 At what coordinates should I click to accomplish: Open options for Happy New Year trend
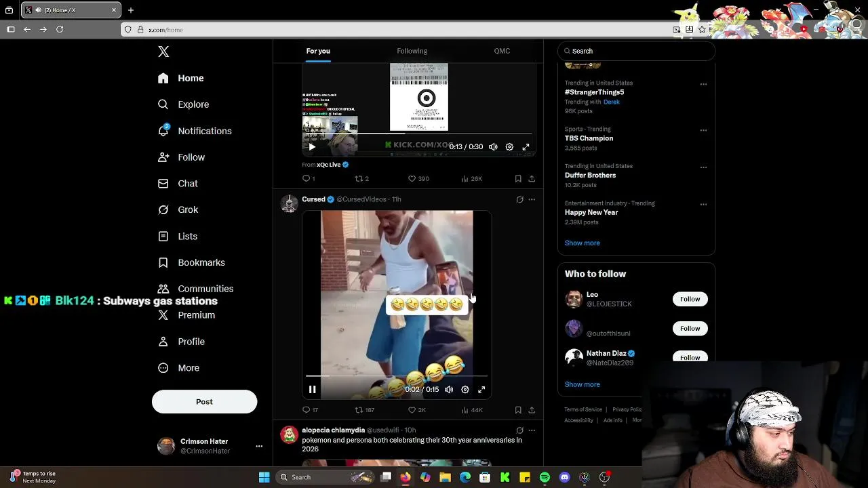pyautogui.click(x=703, y=204)
